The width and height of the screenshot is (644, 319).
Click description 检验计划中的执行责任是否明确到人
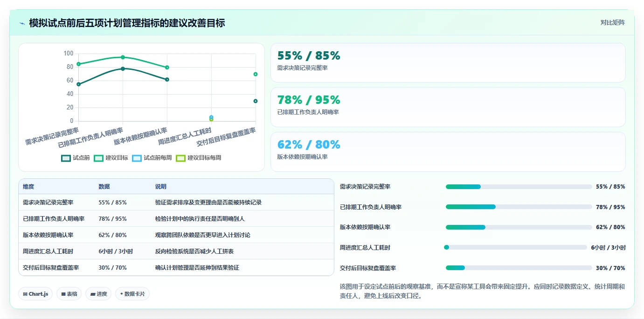click(x=200, y=219)
